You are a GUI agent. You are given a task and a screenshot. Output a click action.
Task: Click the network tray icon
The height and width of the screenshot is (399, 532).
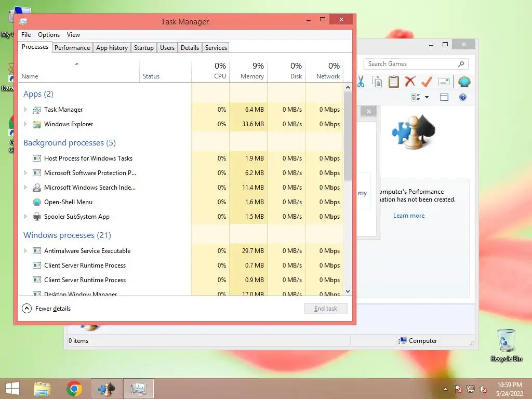click(471, 389)
